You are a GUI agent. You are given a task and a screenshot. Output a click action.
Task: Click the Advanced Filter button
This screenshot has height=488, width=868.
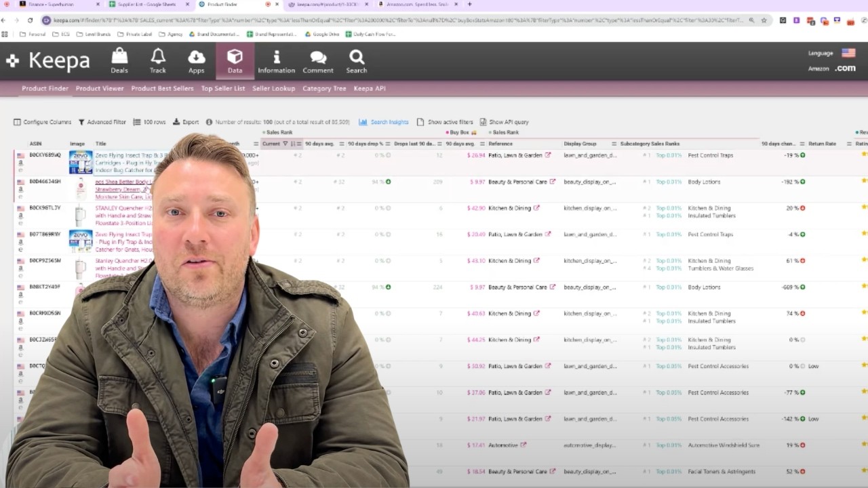pyautogui.click(x=102, y=122)
